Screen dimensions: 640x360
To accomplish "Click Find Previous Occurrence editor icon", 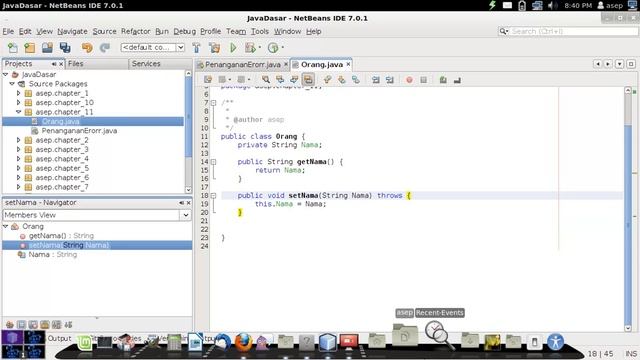I will (280, 80).
